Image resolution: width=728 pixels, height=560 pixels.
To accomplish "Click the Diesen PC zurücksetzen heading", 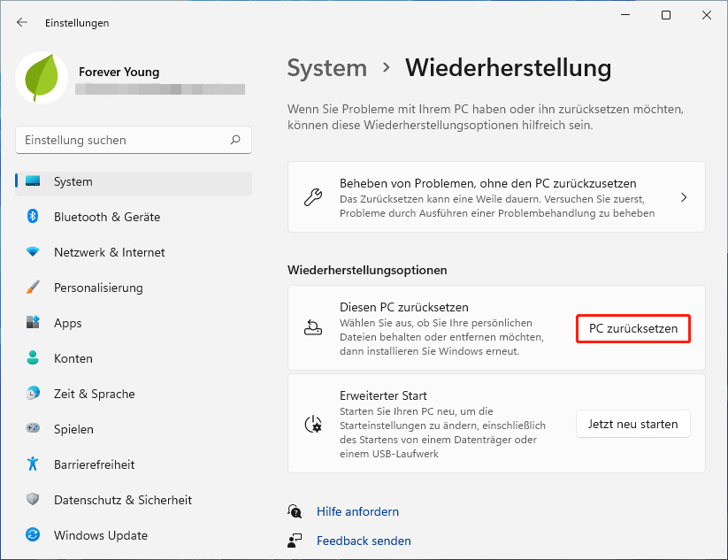I will tap(404, 307).
